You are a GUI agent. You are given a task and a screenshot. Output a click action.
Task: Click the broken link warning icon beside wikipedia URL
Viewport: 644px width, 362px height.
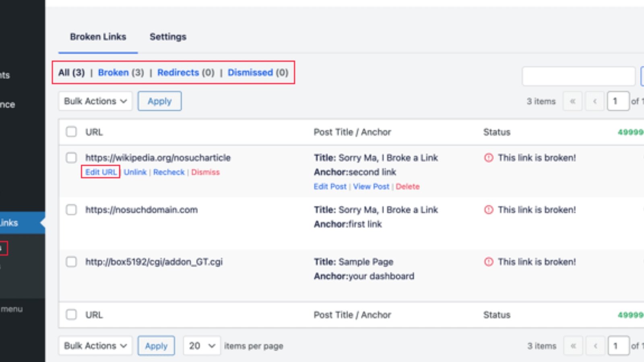coord(489,158)
